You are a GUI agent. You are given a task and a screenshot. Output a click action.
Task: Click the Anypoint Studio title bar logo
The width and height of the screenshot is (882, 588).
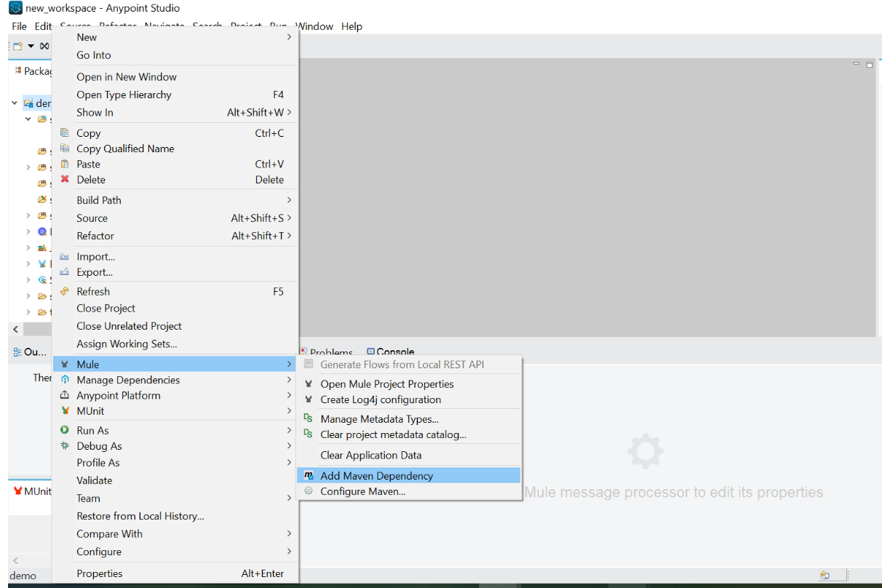tap(15, 8)
